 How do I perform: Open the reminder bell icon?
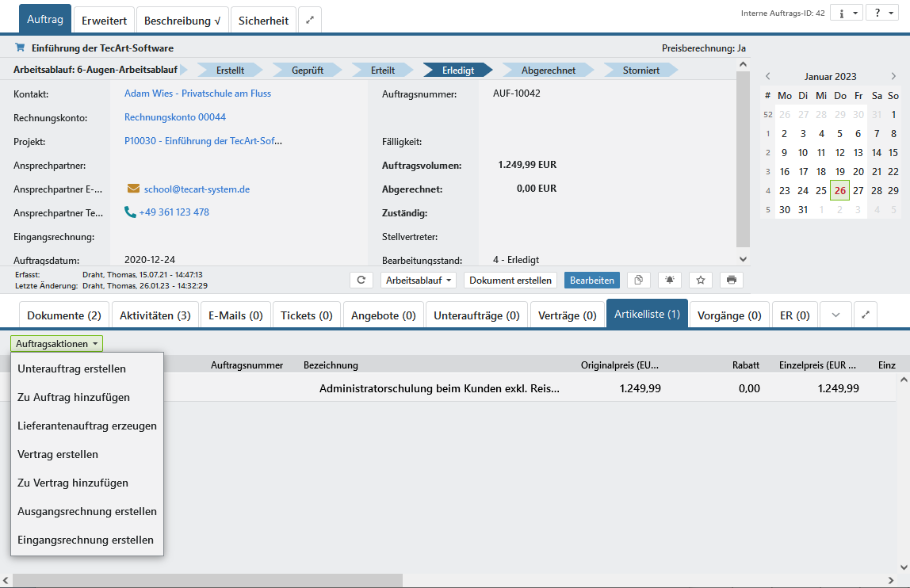670,280
